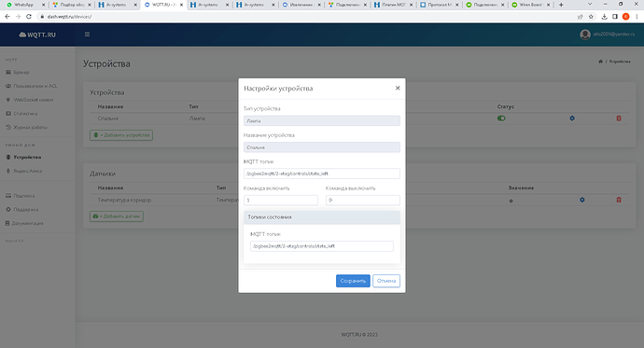Screen dimensions: 644x348
Task: Click the Сохранить button
Action: [x=353, y=281]
